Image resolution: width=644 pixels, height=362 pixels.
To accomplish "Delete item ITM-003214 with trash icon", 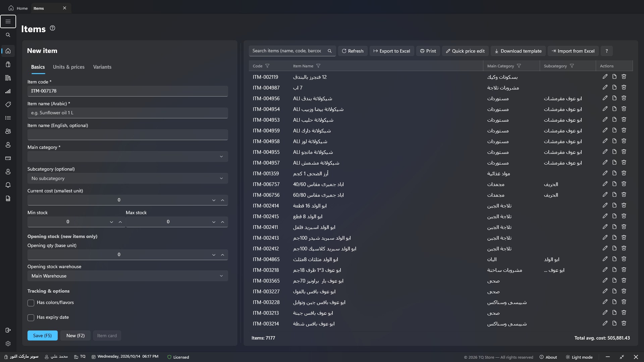I will click(x=624, y=323).
